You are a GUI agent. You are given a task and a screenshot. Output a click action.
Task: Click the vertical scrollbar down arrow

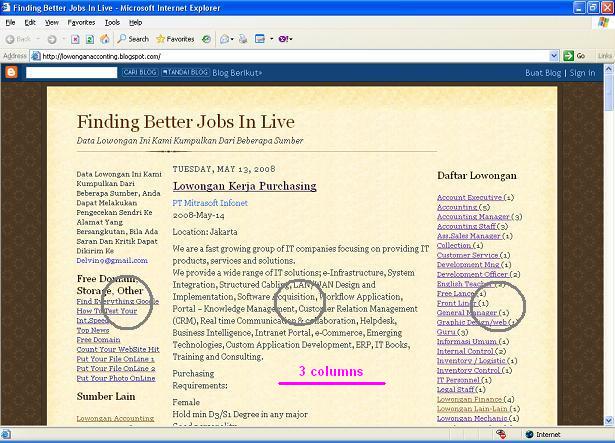[x=609, y=420]
